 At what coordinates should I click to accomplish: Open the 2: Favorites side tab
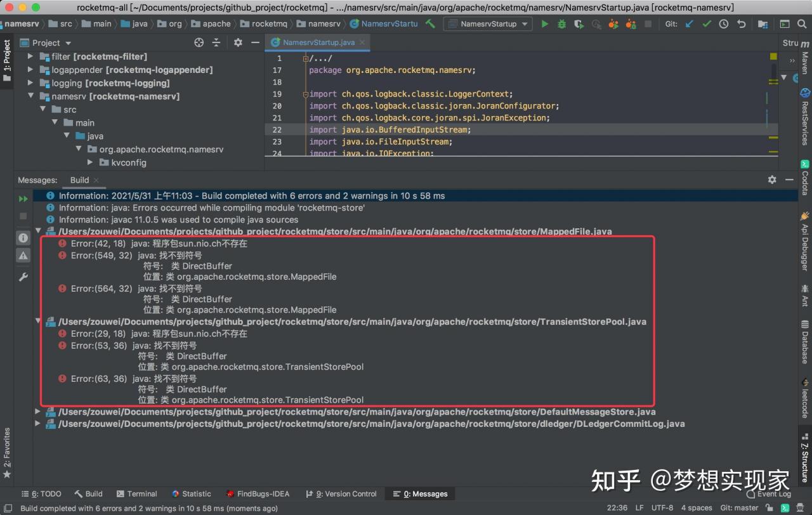tap(7, 453)
